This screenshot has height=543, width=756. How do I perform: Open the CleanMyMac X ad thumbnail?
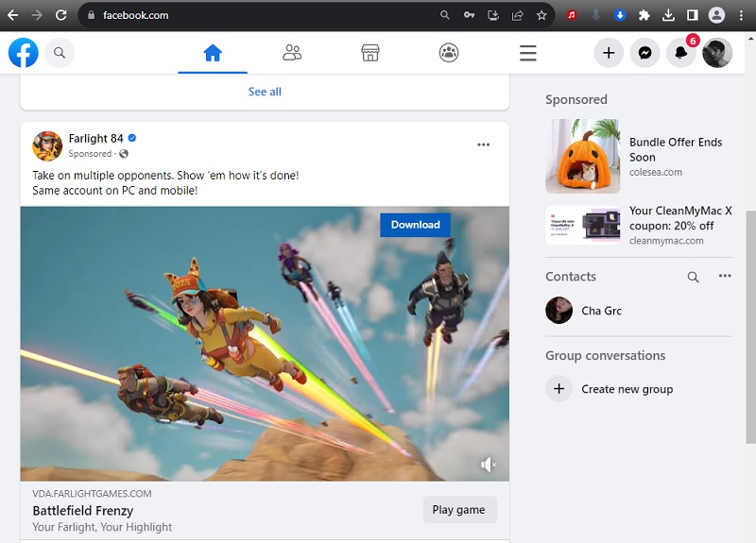coord(582,225)
